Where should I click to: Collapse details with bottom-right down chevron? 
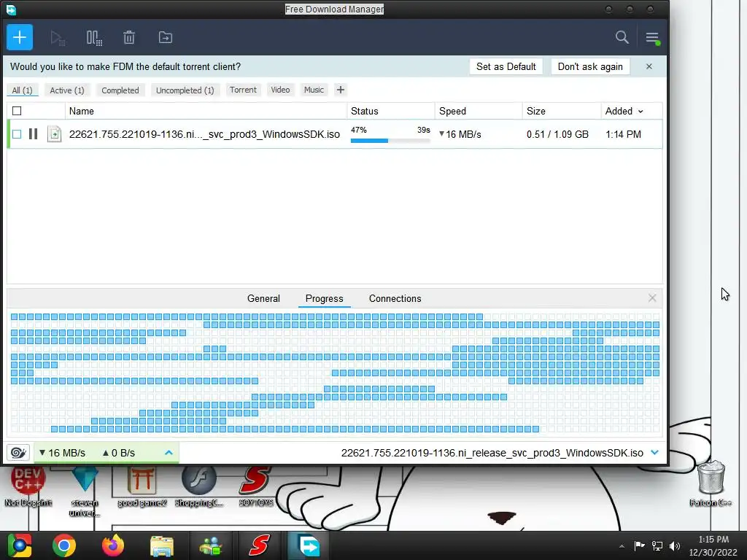654,452
